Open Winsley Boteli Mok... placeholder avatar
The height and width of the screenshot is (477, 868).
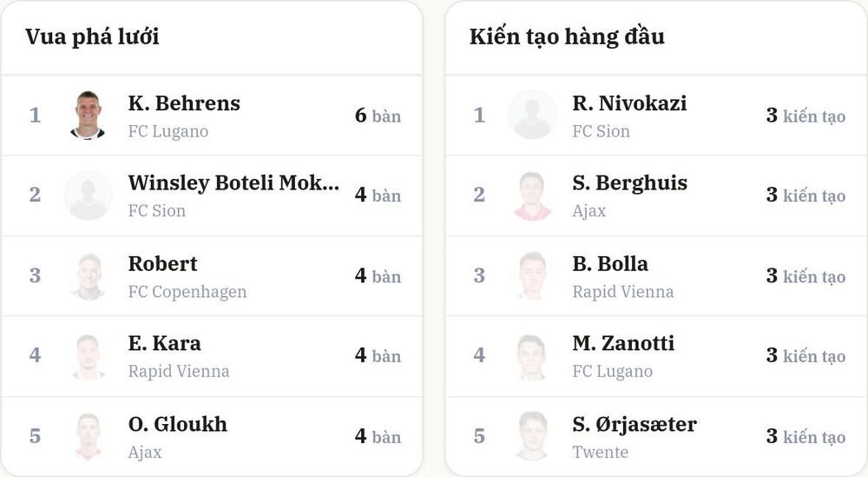(x=88, y=195)
